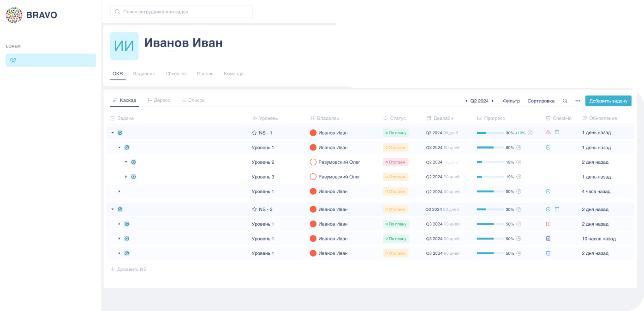Image resolution: width=644 pixels, height=311 pixels.
Task: Collapse the NS - 2 row
Action: click(x=112, y=209)
